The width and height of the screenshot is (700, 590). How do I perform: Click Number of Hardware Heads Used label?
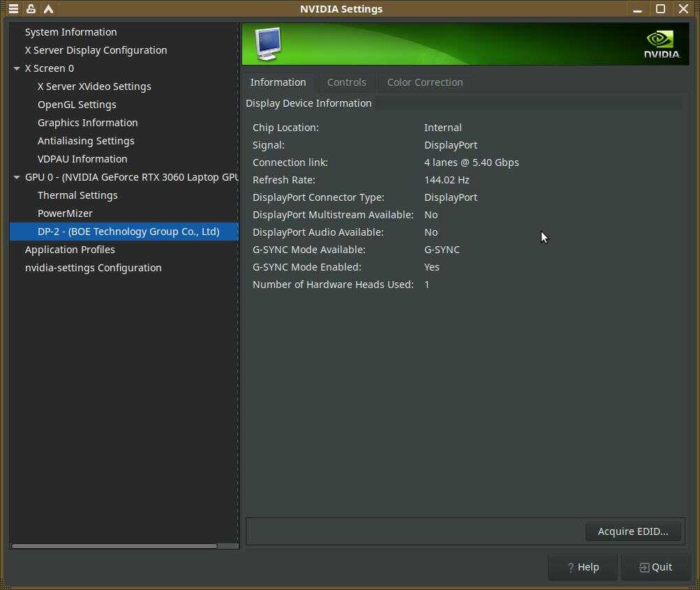click(333, 284)
